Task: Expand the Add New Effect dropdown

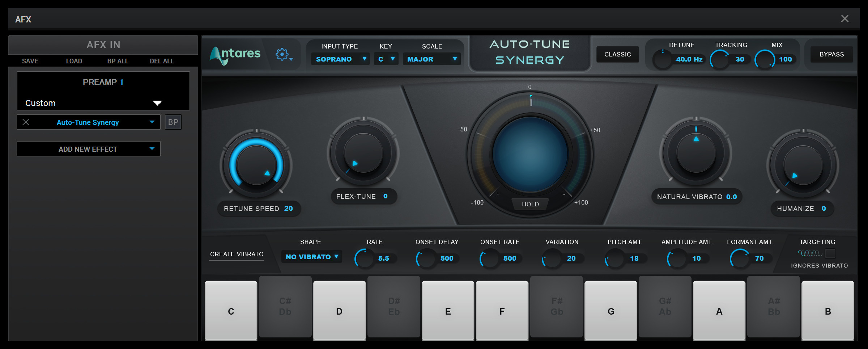Action: coord(88,148)
